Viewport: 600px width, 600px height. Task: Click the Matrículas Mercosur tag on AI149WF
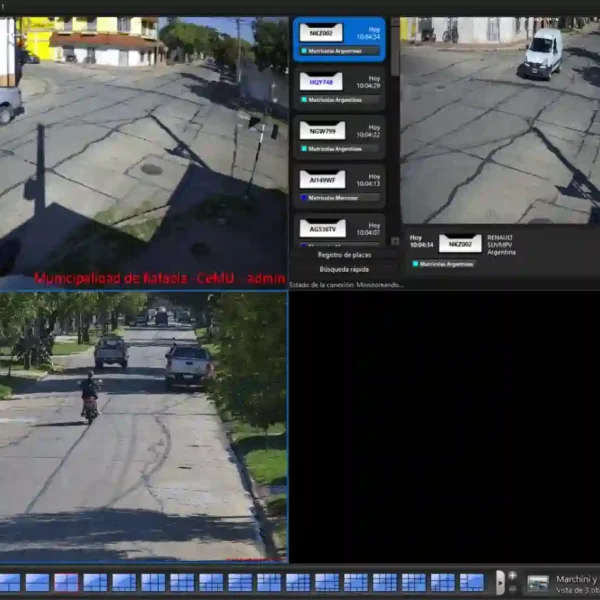(334, 198)
